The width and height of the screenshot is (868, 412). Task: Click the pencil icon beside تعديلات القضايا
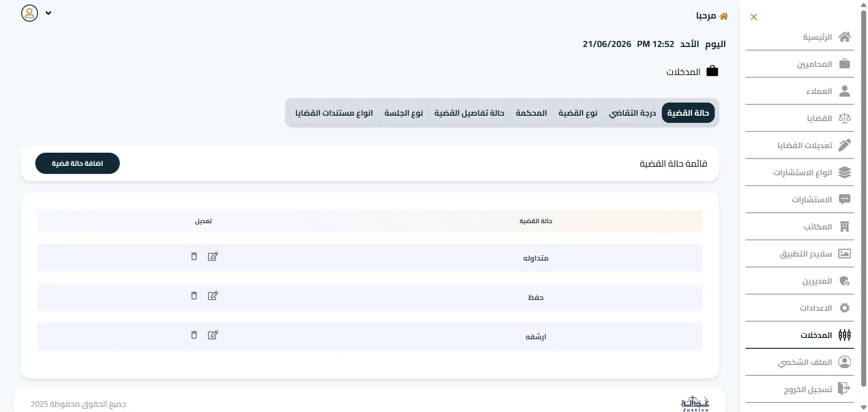click(844, 145)
